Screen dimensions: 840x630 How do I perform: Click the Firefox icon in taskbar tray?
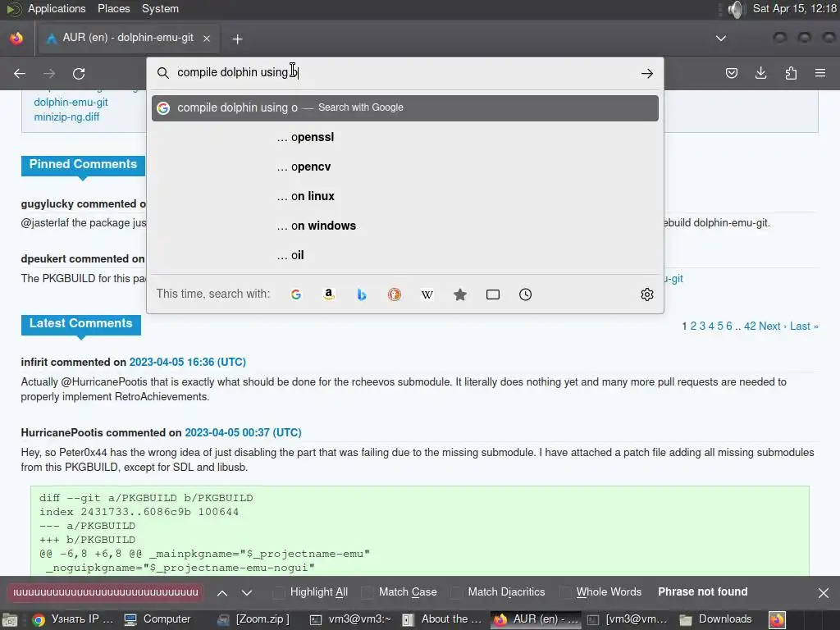(778, 620)
